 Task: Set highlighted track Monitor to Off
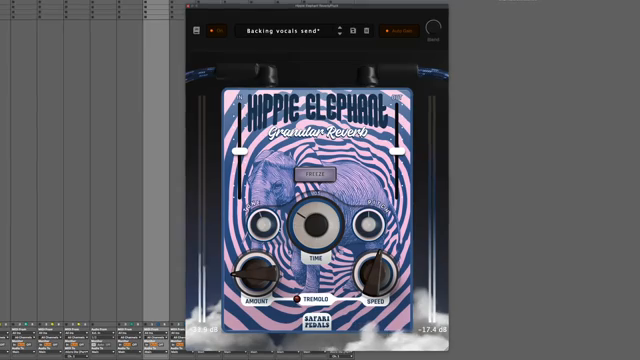coord(161,344)
